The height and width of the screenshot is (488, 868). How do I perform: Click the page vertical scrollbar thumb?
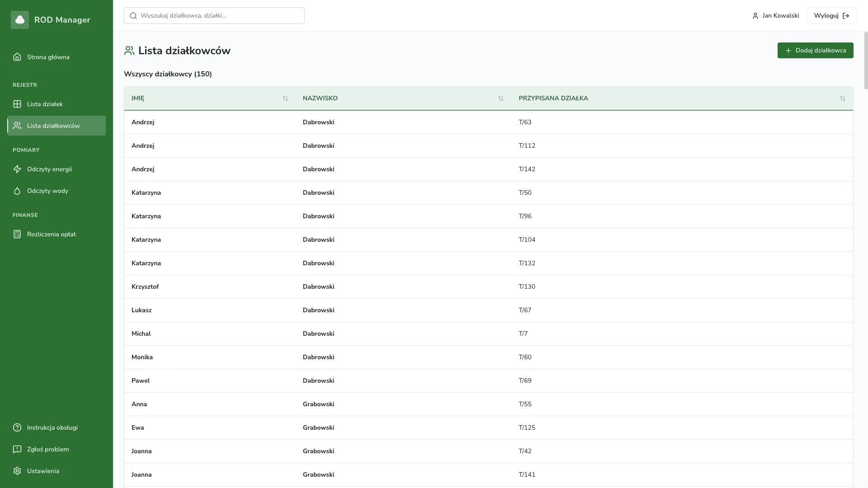(866, 60)
